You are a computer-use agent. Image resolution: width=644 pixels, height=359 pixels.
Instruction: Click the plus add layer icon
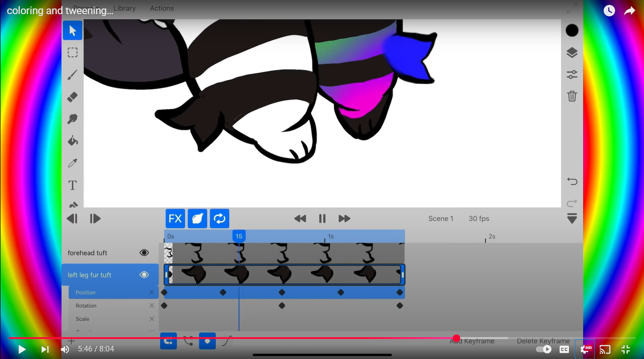pyautogui.click(x=71, y=341)
